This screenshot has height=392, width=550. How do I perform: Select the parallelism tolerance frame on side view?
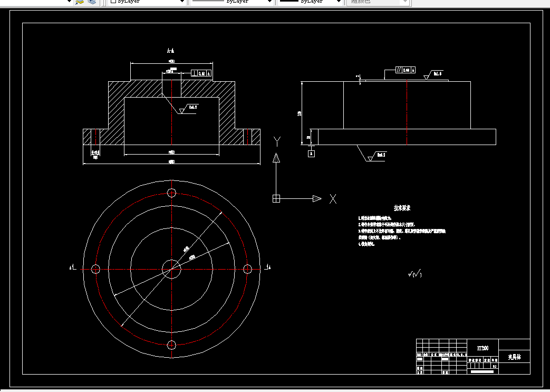click(406, 70)
